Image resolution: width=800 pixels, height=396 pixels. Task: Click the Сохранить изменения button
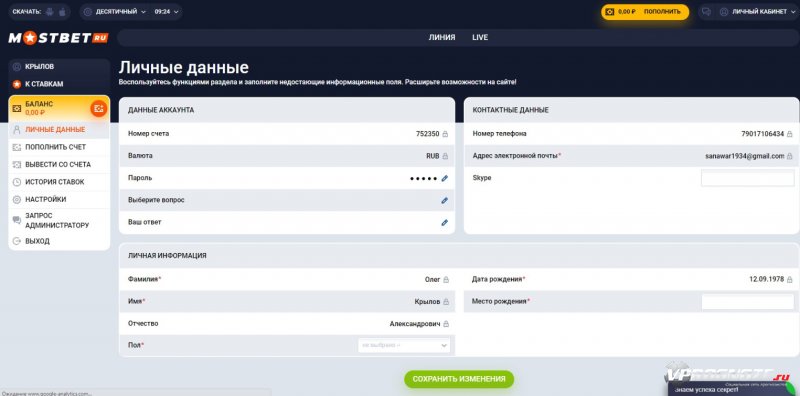pyautogui.click(x=459, y=379)
